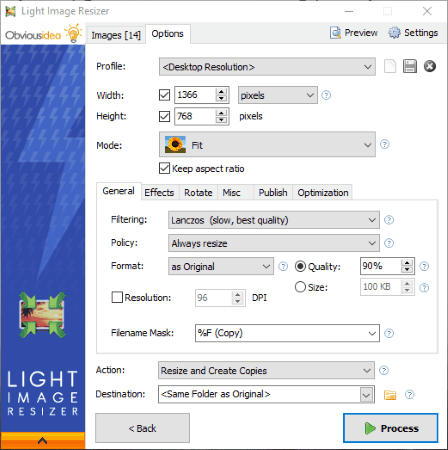This screenshot has height=450, width=448.
Task: Click into the Quality 90% field
Action: [380, 266]
